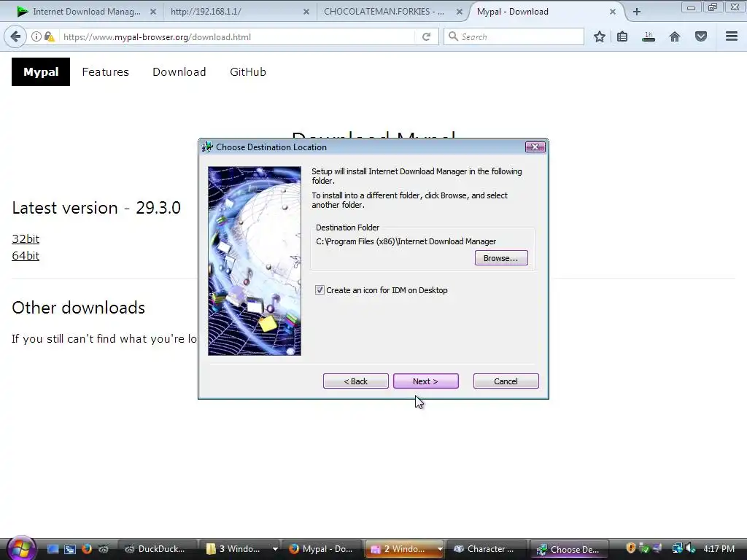Close the Mypal - Download tab
The height and width of the screenshot is (560, 747).
click(613, 12)
